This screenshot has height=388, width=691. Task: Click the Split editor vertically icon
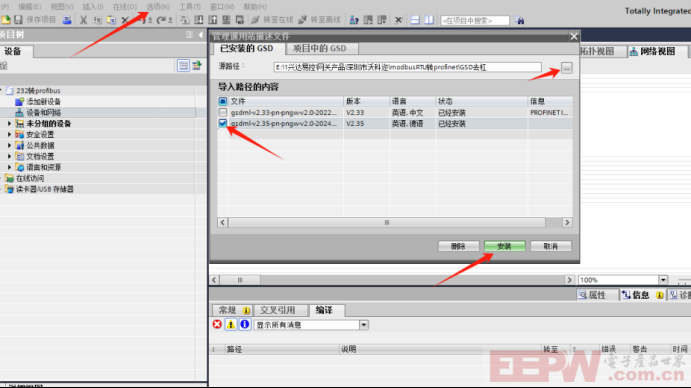pos(428,20)
